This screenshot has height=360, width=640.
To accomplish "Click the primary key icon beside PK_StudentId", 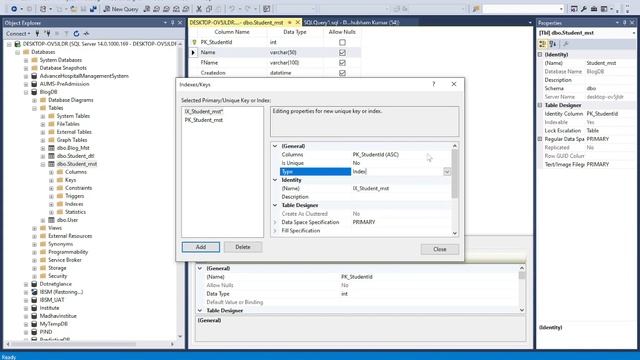I will point(194,42).
